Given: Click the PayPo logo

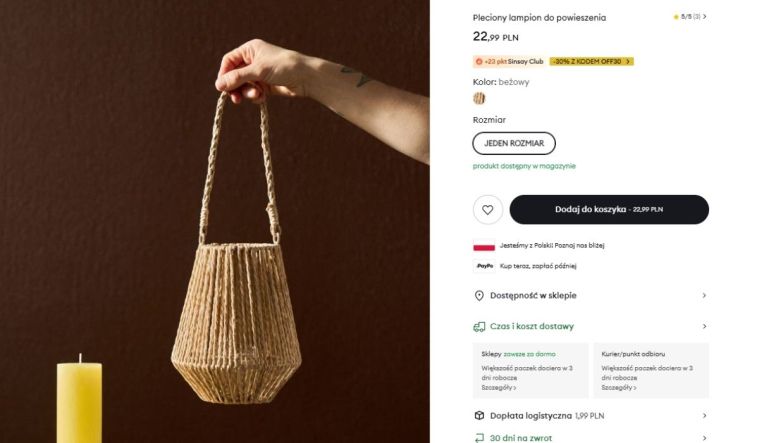Looking at the screenshot, I should click(x=485, y=266).
